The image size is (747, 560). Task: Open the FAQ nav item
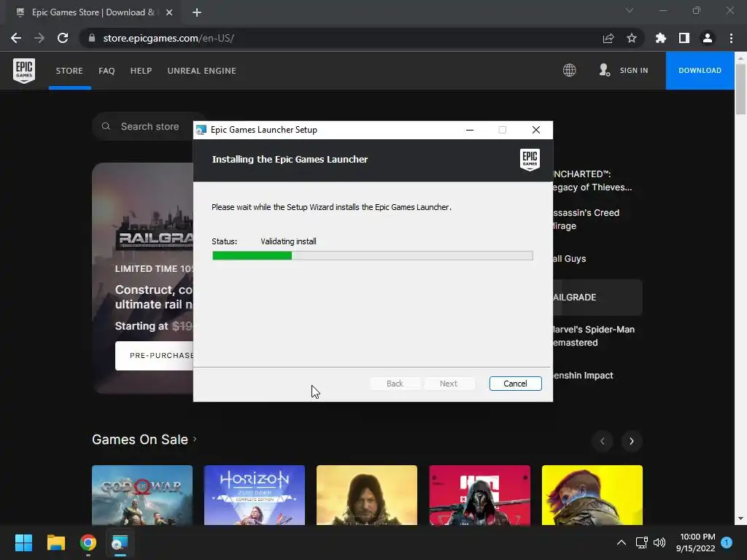[x=107, y=71]
